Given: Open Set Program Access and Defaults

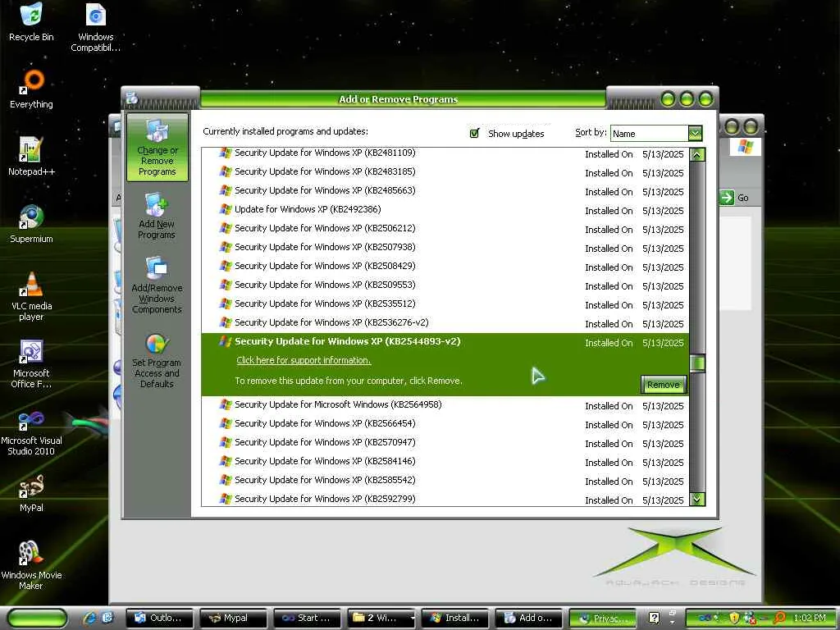Looking at the screenshot, I should [x=157, y=360].
